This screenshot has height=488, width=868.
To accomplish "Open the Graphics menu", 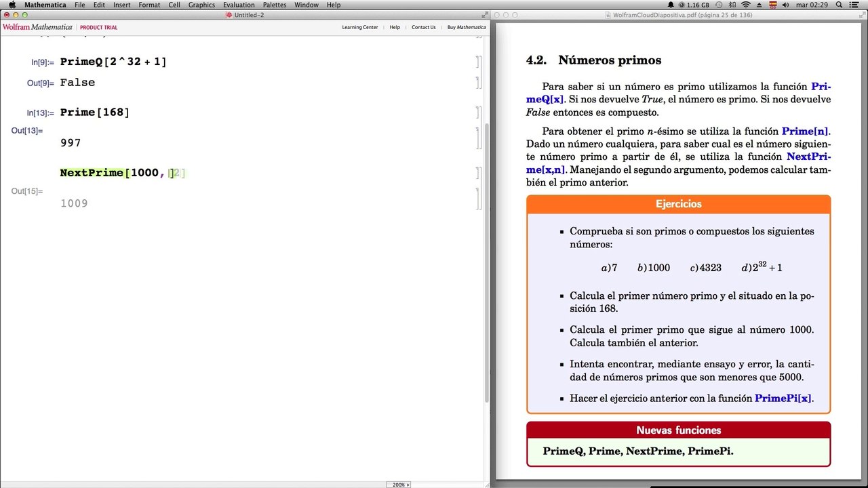I will pyautogui.click(x=201, y=5).
